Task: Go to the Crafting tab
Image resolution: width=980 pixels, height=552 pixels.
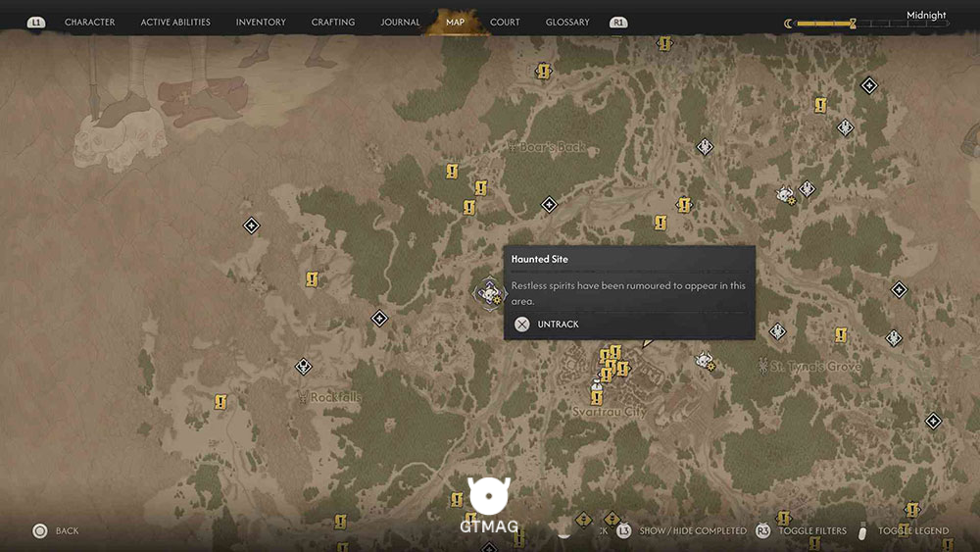Action: click(333, 22)
